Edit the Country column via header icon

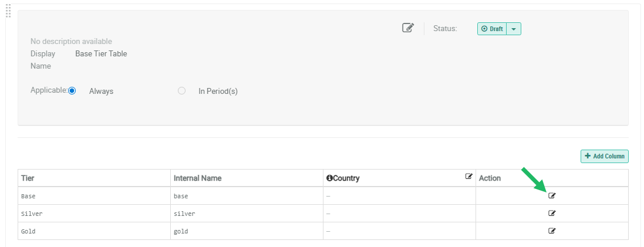click(469, 176)
